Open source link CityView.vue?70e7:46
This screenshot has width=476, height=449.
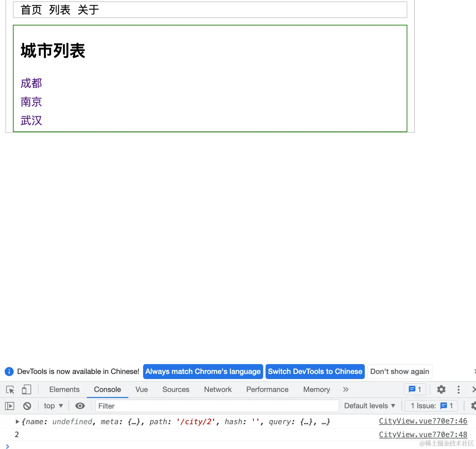[x=423, y=421]
